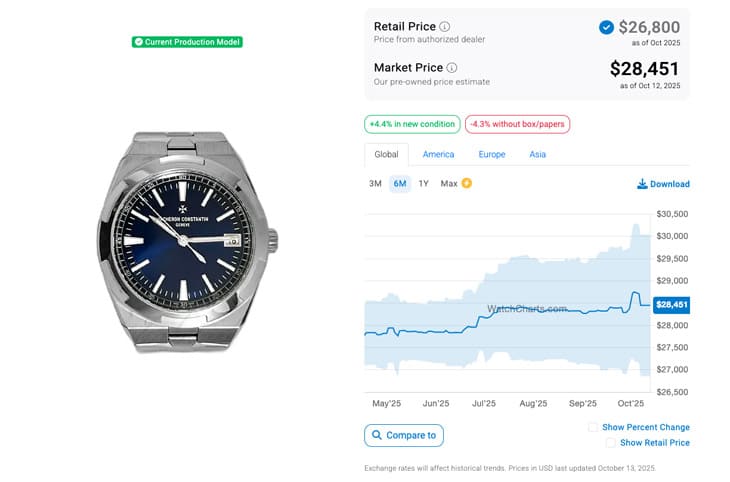Enable the Show Retail Price checkbox

click(x=610, y=442)
